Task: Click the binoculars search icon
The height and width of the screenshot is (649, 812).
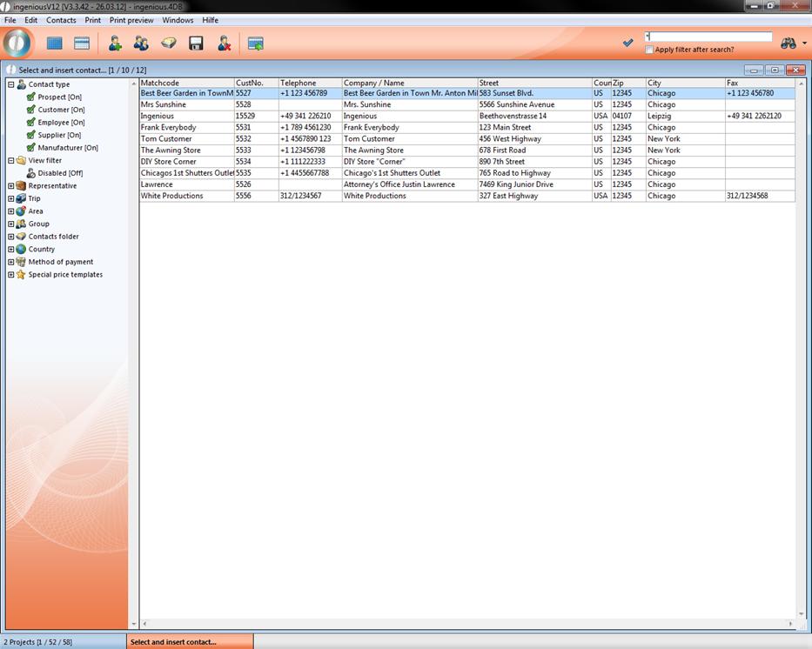Action: [788, 43]
